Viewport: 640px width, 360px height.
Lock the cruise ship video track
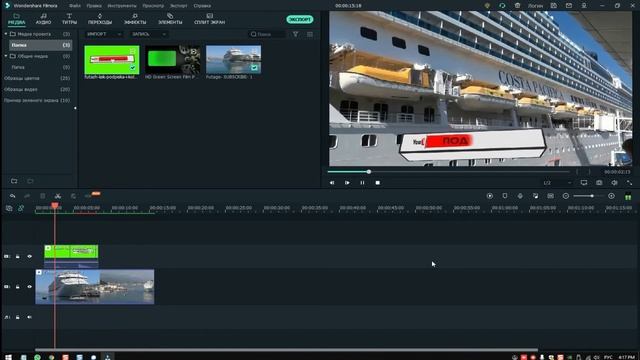(18, 287)
